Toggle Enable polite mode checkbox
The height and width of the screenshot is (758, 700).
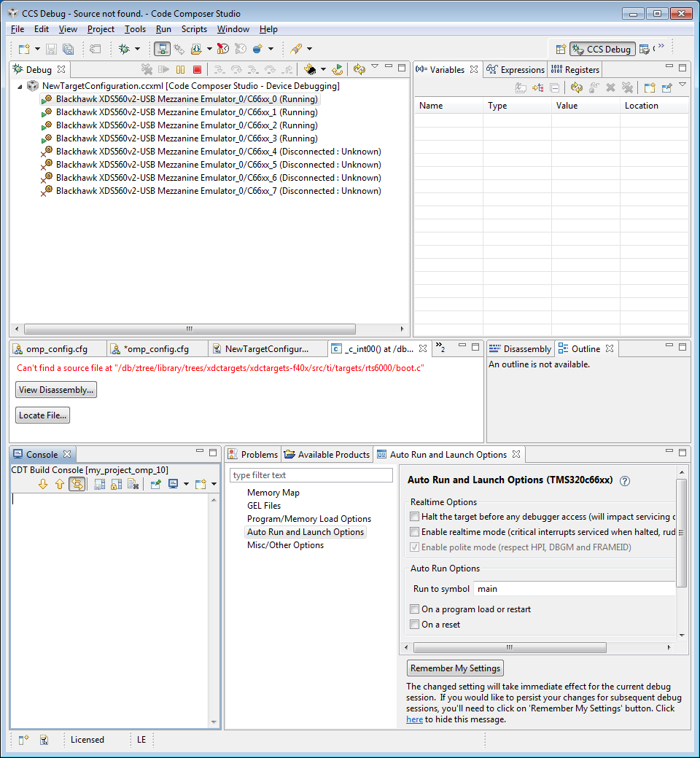(x=414, y=547)
